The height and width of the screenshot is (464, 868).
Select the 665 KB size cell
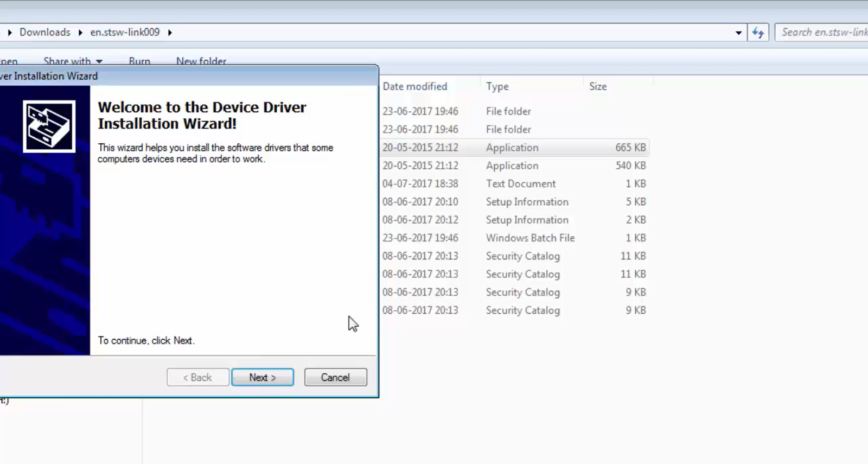coord(630,148)
